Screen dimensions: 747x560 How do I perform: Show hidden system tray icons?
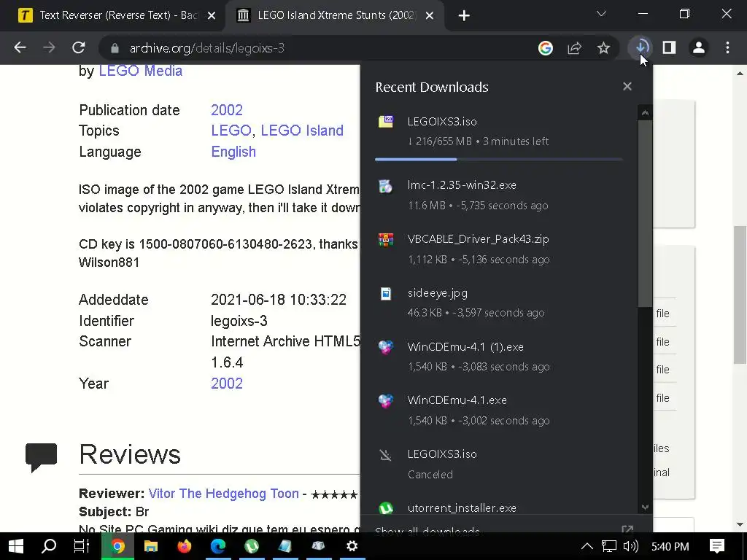click(x=587, y=546)
